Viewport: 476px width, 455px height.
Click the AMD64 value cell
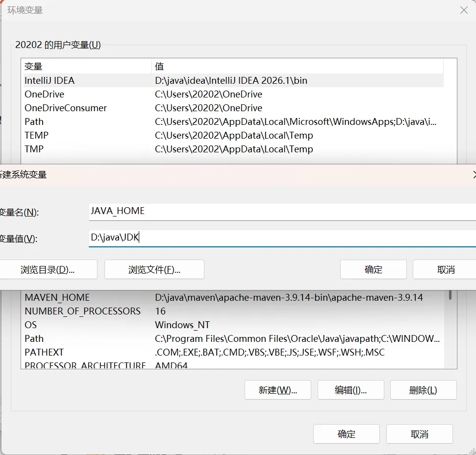pos(171,365)
